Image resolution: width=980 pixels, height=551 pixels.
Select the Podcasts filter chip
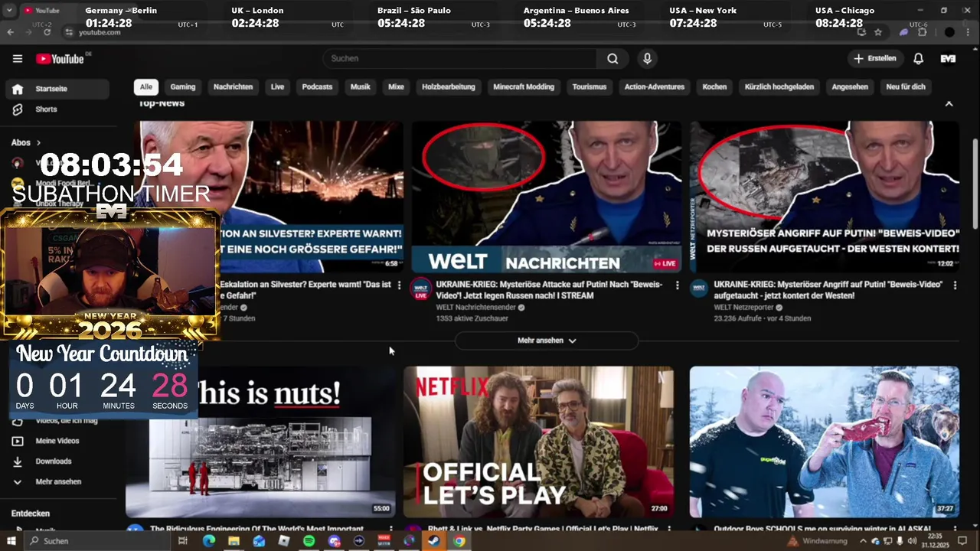pos(317,87)
